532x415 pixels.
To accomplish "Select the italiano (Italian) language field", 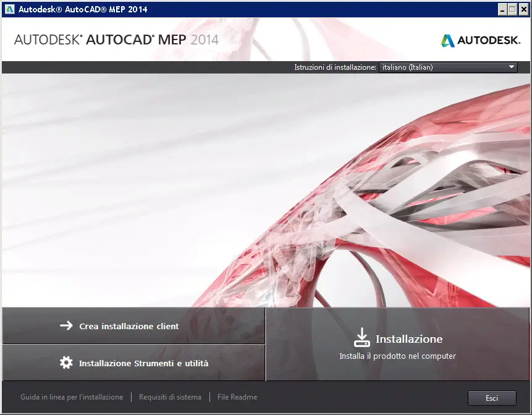I will point(448,67).
